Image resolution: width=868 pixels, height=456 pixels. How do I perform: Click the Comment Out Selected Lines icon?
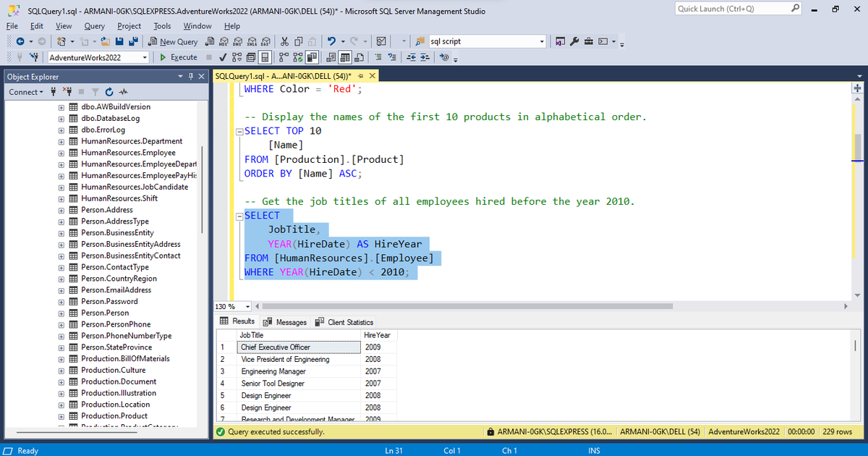(x=378, y=57)
